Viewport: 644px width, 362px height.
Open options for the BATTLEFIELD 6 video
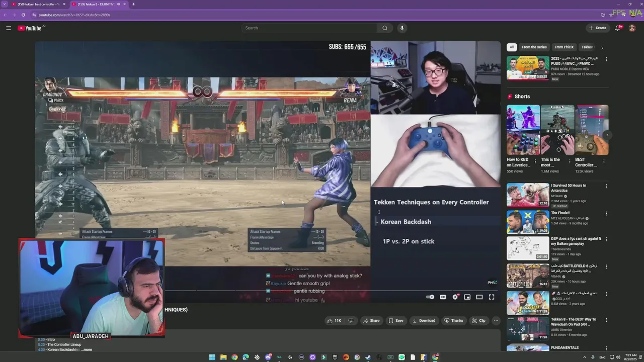(x=606, y=266)
